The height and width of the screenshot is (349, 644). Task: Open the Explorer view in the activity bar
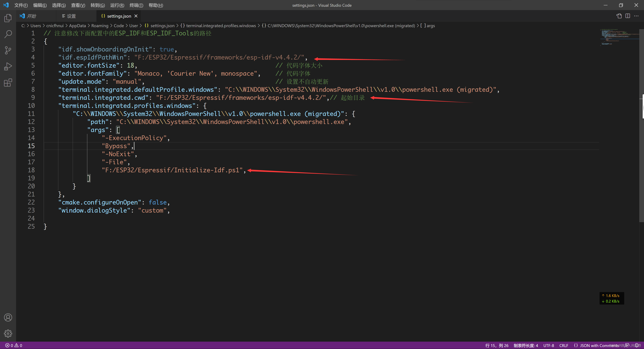click(8, 18)
